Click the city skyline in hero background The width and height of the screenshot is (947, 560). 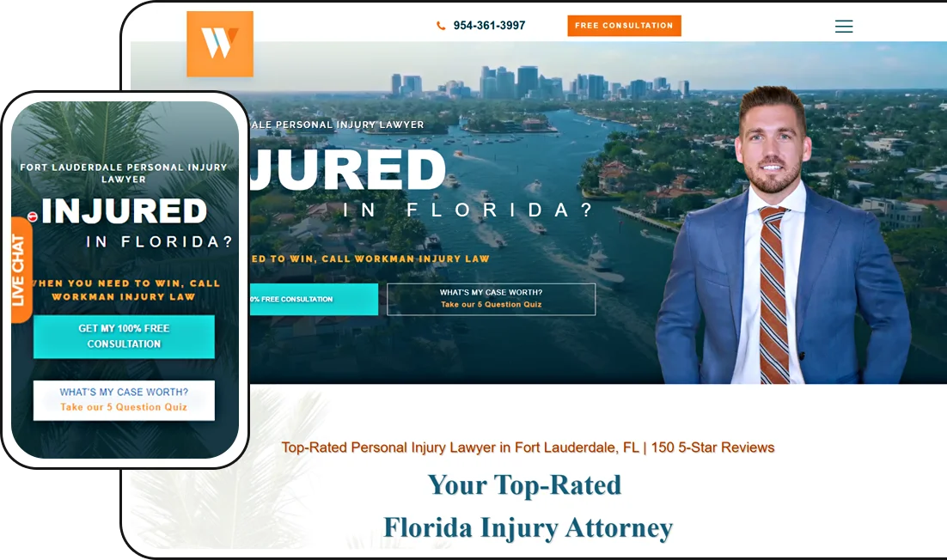540,82
